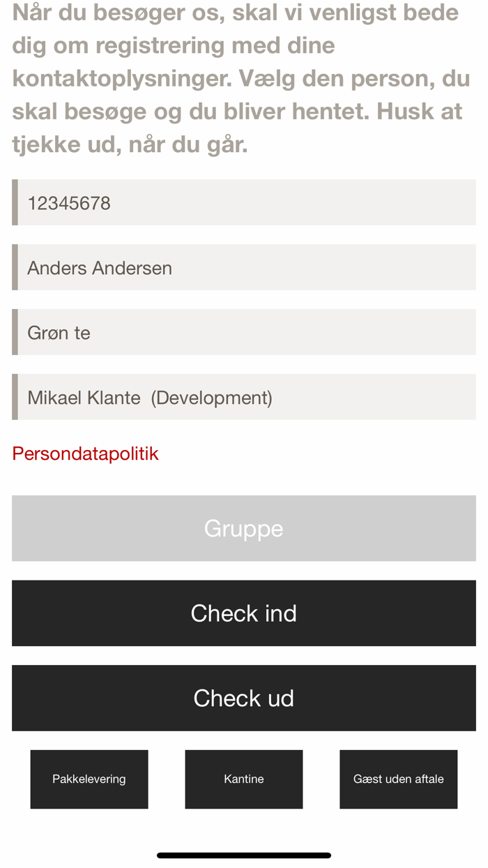Tap the home indicator bar at bottom
This screenshot has width=488, height=868.
(x=243, y=854)
